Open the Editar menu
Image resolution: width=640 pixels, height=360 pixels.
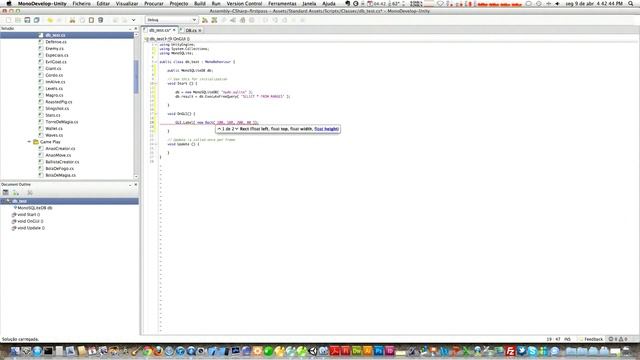coord(103,3)
